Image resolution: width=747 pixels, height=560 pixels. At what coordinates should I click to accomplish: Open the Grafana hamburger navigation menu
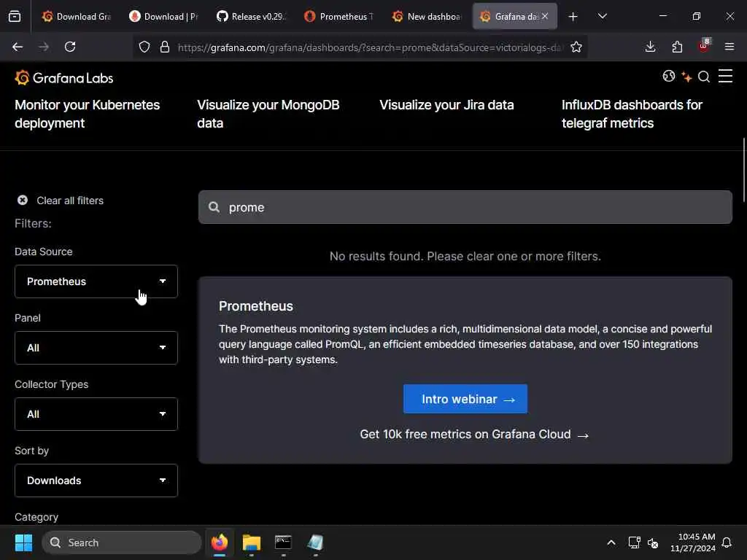[725, 76]
